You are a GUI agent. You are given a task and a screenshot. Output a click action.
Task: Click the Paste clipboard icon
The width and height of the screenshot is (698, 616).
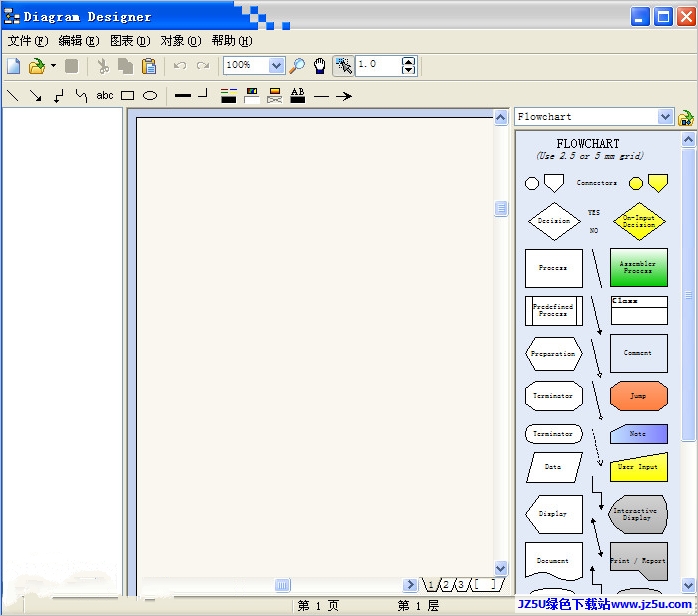(x=149, y=66)
